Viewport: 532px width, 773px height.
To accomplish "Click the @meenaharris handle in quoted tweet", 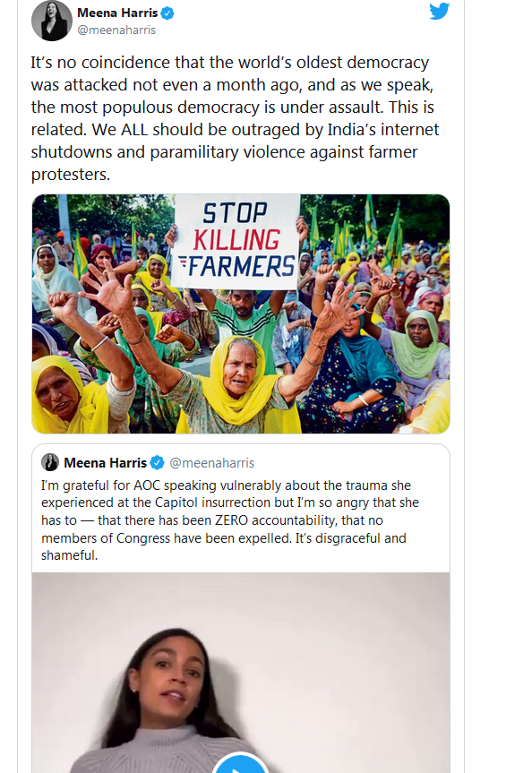I will coord(212,463).
